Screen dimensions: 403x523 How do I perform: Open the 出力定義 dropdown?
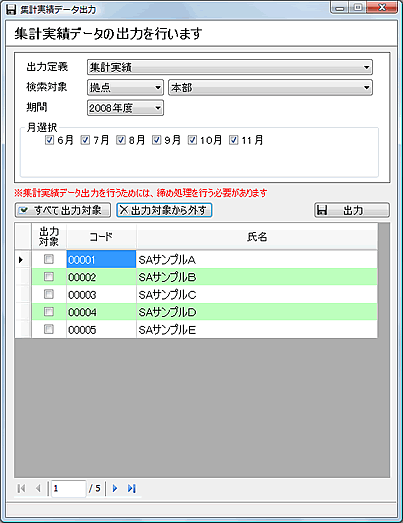click(x=230, y=67)
